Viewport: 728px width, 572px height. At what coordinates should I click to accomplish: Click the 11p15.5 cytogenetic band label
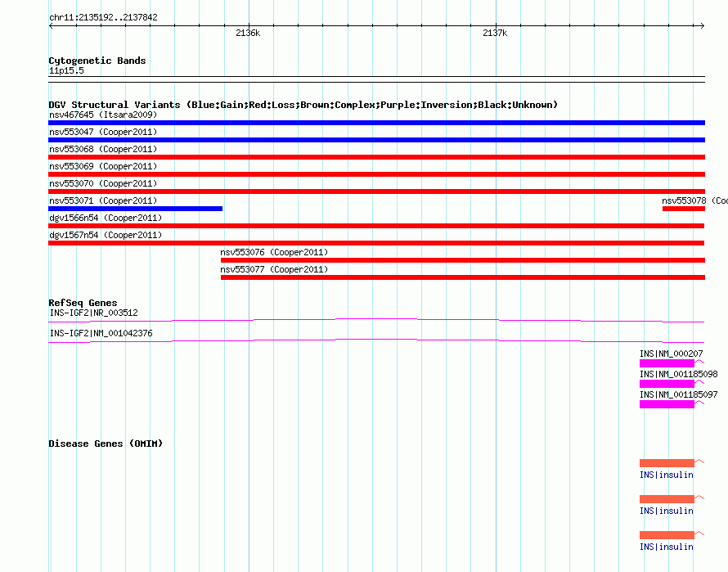pyautogui.click(x=66, y=70)
